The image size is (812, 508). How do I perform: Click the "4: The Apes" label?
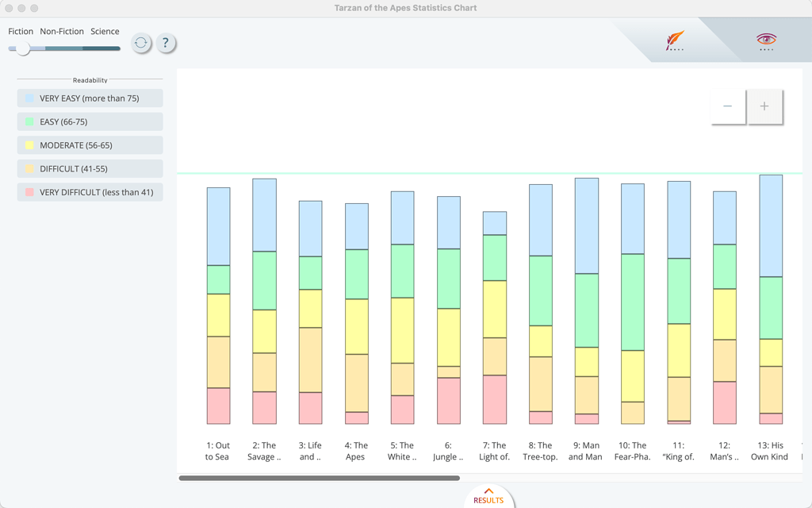coord(356,451)
